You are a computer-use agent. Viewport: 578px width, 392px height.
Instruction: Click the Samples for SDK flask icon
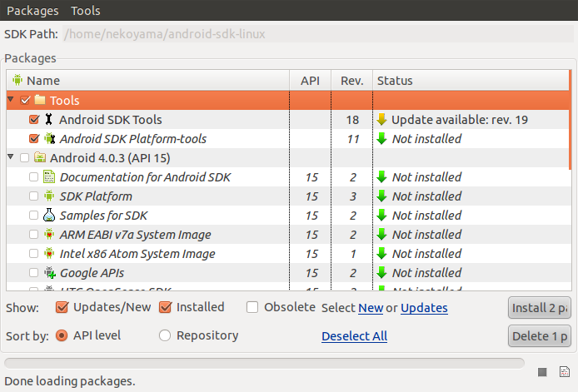pyautogui.click(x=49, y=216)
